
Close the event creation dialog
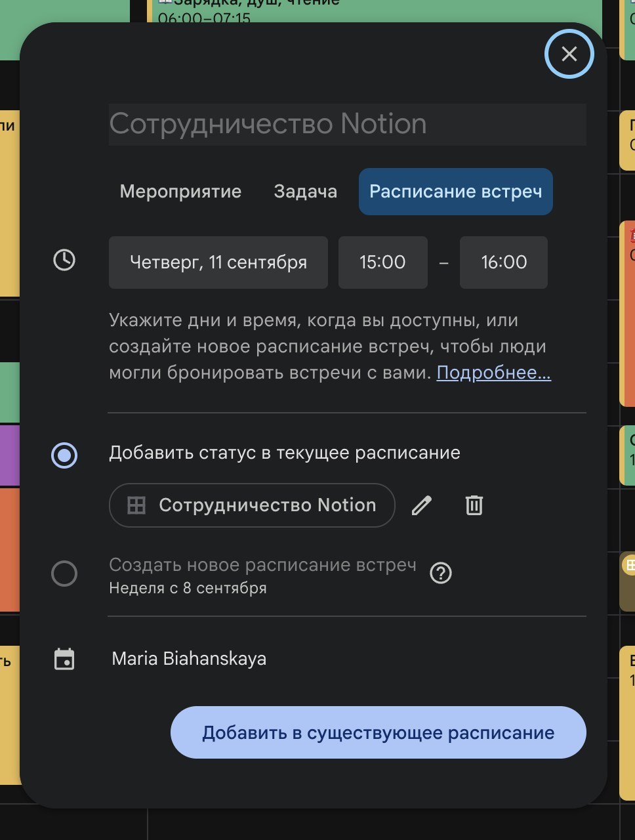click(569, 54)
